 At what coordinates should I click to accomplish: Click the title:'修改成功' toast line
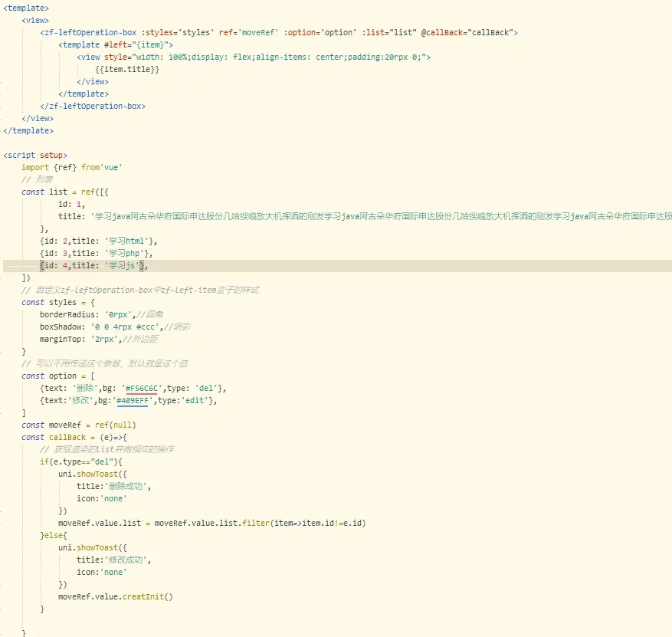tap(113, 560)
